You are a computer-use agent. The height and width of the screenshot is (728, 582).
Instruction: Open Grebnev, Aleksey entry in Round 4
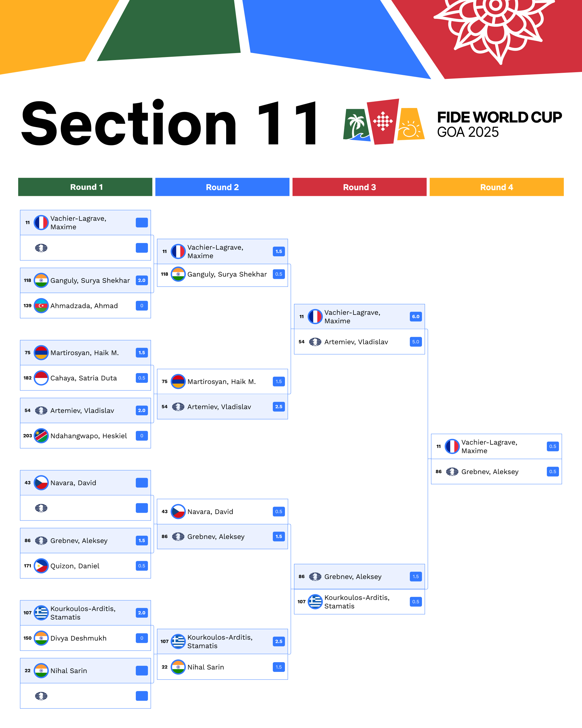point(497,472)
